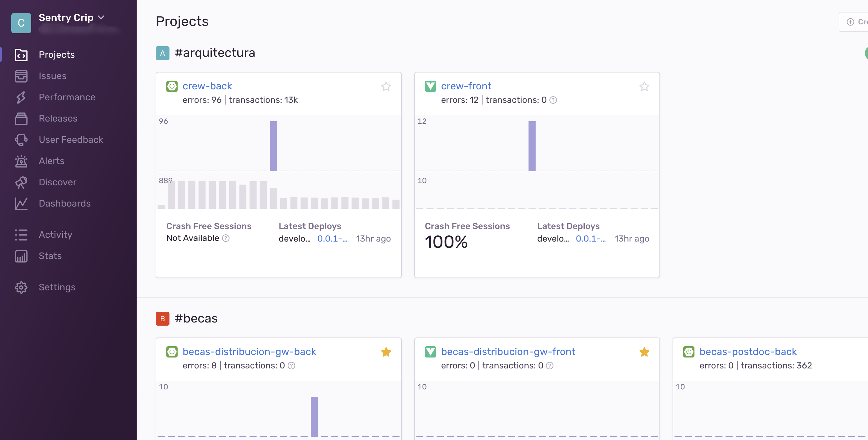
Task: Open Stats in the sidebar
Action: [50, 256]
